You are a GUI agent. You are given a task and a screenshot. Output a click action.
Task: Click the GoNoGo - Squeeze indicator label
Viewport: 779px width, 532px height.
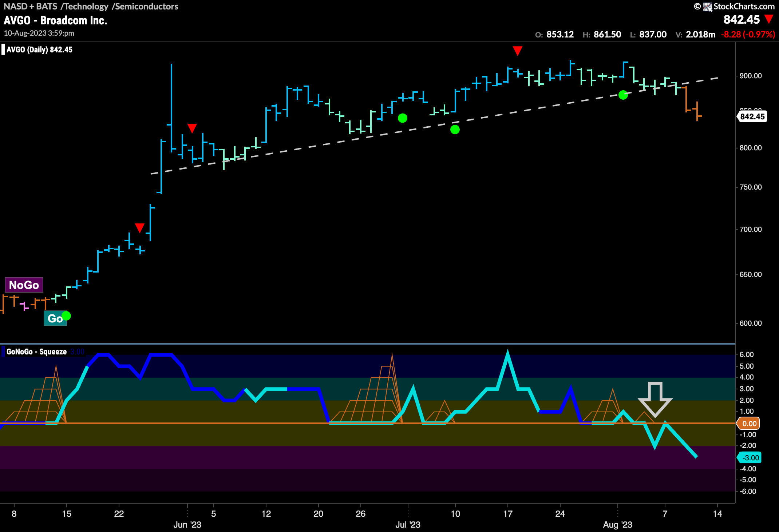36,352
